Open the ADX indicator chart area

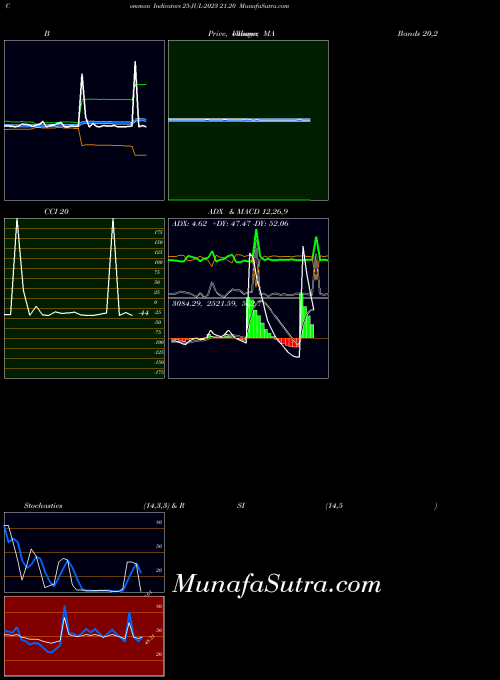(248, 258)
